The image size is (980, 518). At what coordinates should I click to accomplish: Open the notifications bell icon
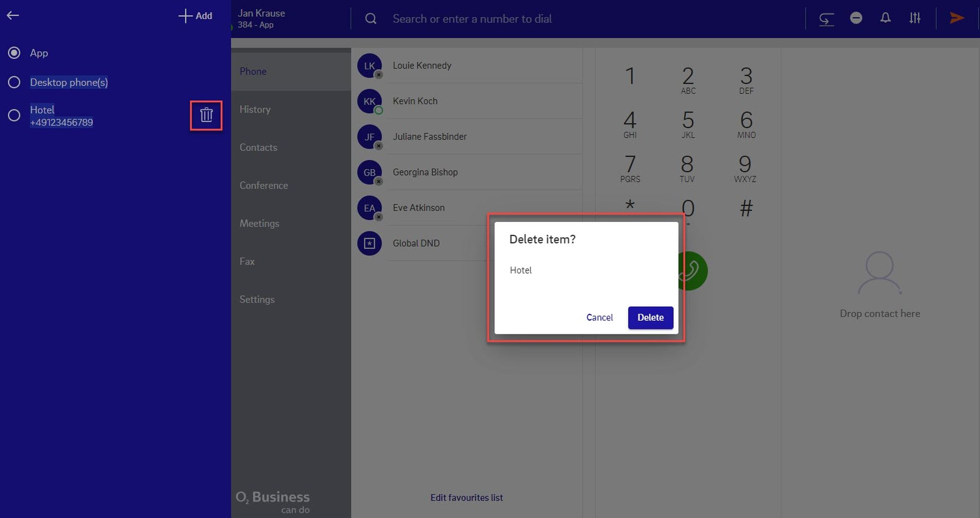(885, 18)
